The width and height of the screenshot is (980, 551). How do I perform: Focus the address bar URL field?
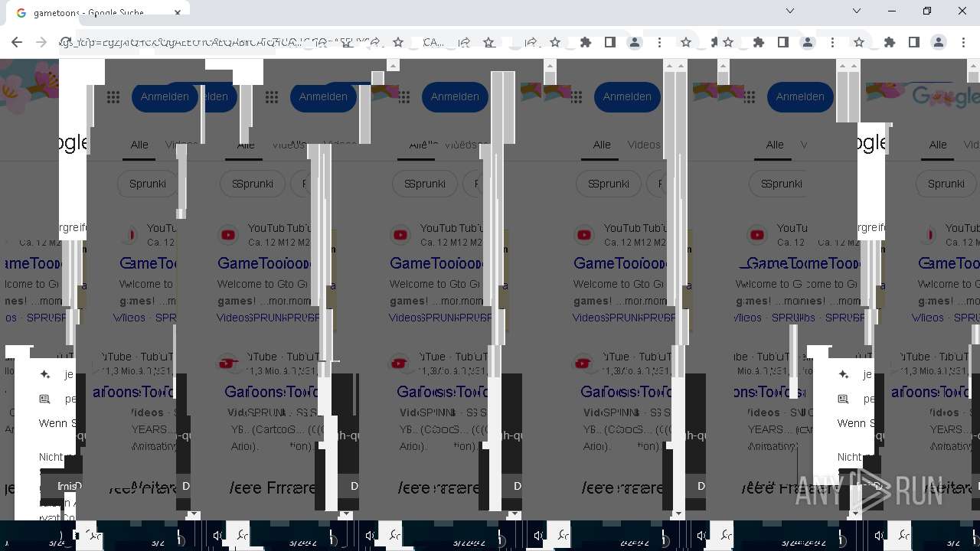click(x=222, y=43)
